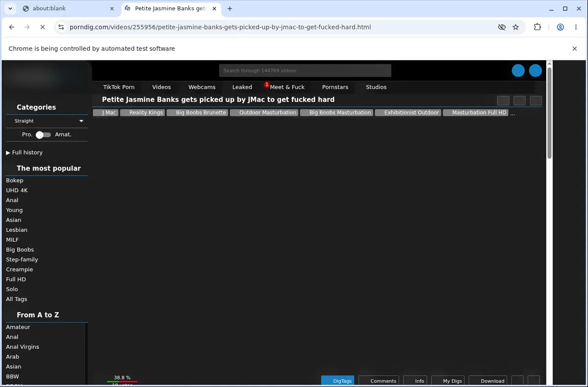The image size is (588, 387).
Task: Select the J Mac tag
Action: tap(105, 113)
